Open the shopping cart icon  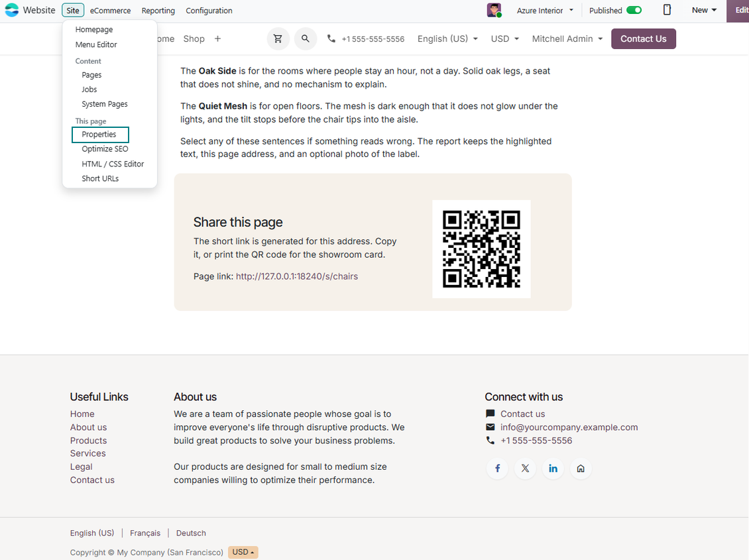(x=278, y=38)
